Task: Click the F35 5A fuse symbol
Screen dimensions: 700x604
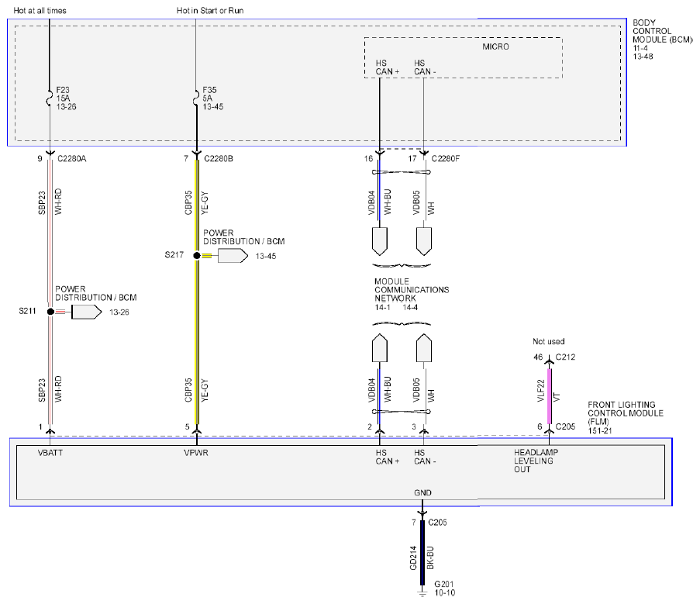Action: click(196, 98)
